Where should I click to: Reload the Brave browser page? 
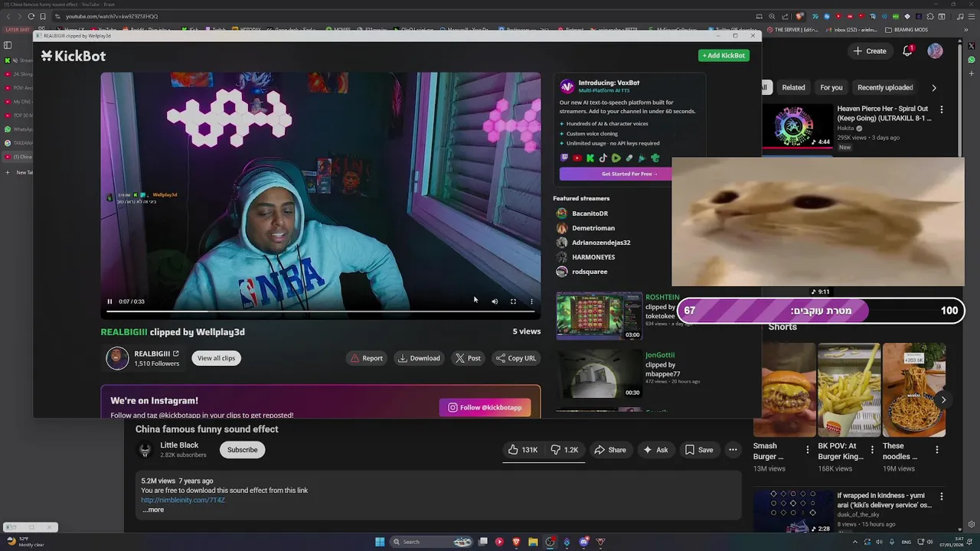(x=31, y=16)
